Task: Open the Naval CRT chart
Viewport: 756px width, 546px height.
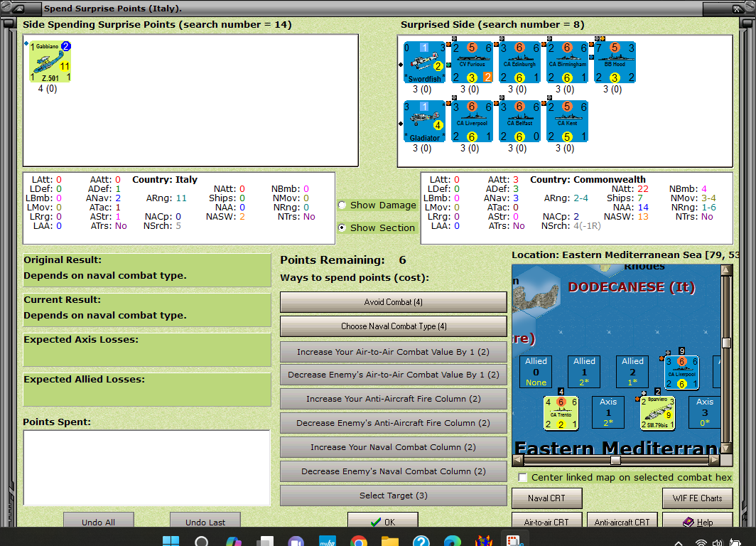Action: pos(547,498)
